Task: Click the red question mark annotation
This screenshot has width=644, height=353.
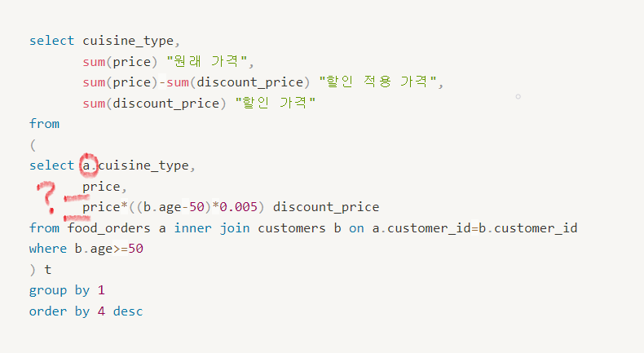Action: pos(46,197)
